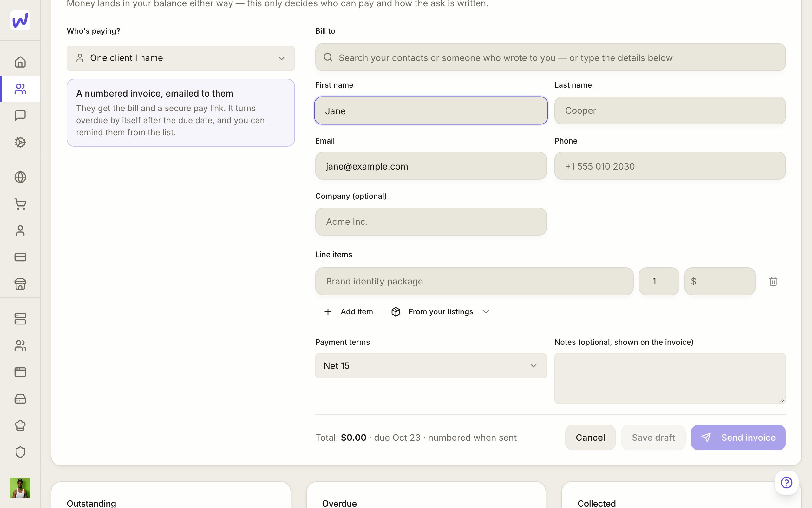
Task: Click the "Overdue" card heading
Action: tap(339, 503)
